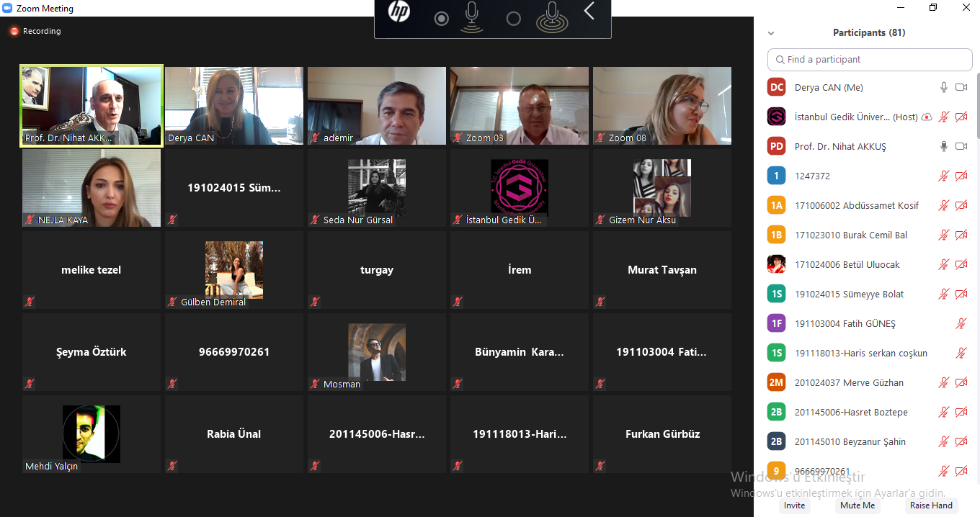Screen dimensions: 980x517
Task: Click muted mic icon on Zoom 03 tile
Action: pyautogui.click(x=458, y=138)
